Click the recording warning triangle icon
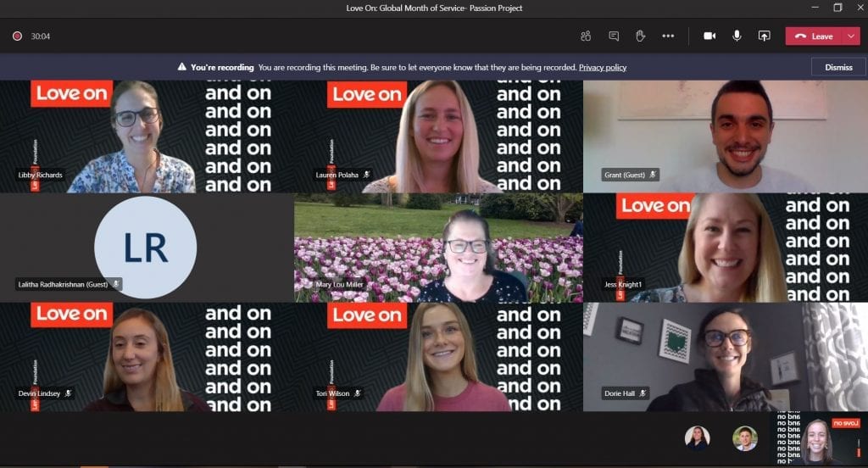This screenshot has width=868, height=468. [x=181, y=67]
